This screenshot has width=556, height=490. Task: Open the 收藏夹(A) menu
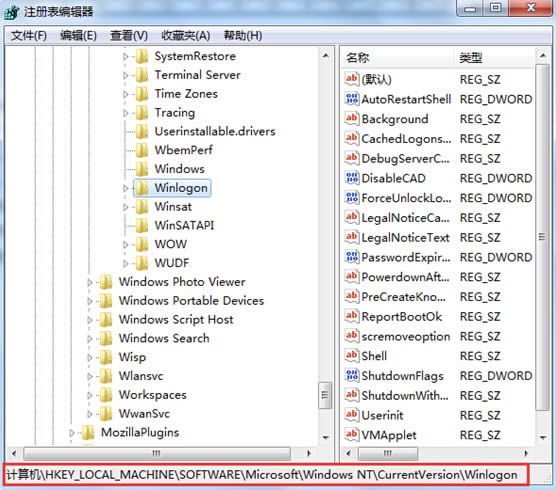pos(186,35)
